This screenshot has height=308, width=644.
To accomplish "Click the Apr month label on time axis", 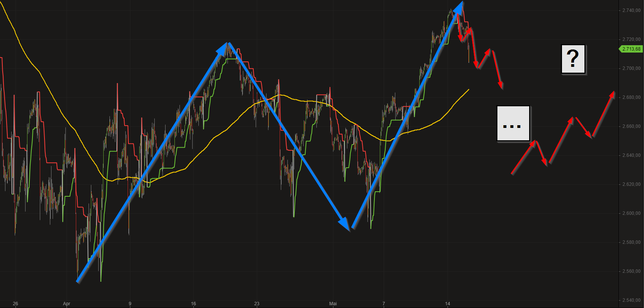I will [x=67, y=304].
